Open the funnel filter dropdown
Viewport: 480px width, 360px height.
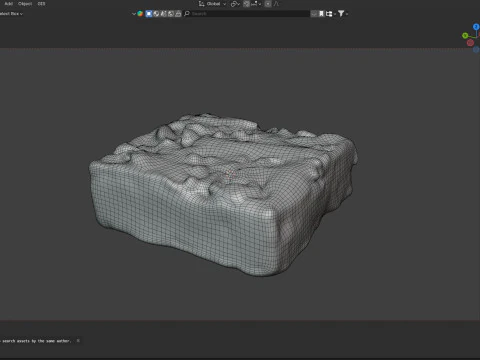point(343,14)
